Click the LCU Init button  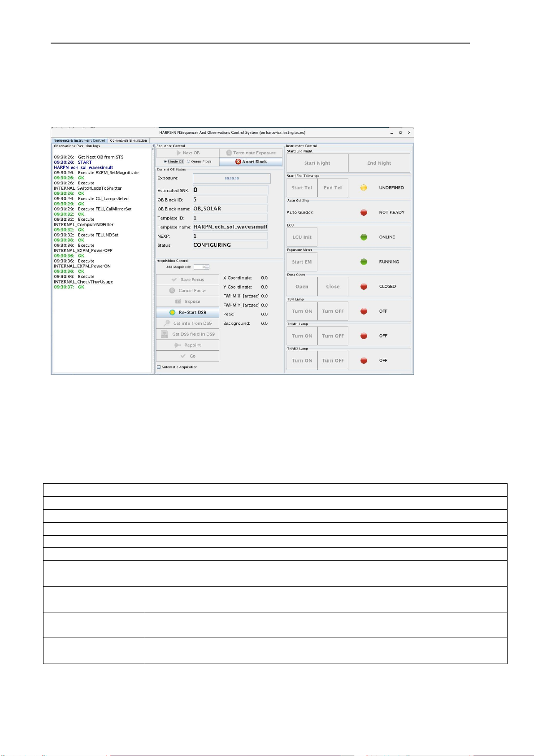click(302, 237)
